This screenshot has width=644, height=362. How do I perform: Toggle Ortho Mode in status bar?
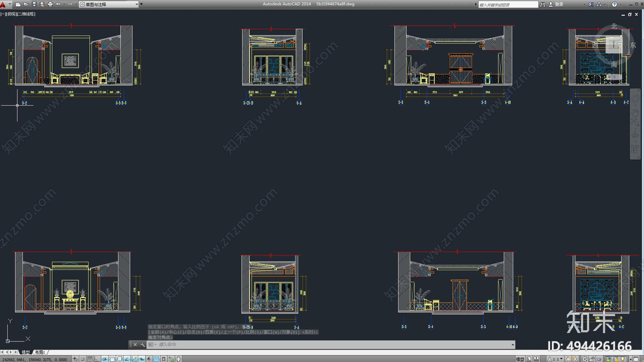[97, 359]
